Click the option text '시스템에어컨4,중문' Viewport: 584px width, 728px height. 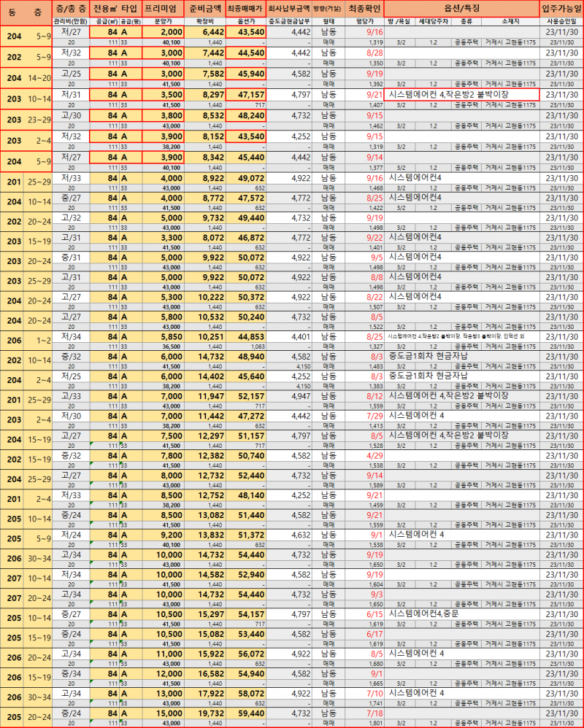tap(423, 613)
